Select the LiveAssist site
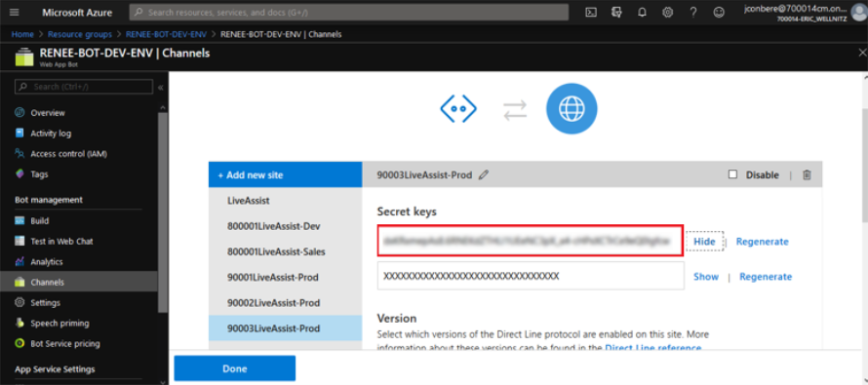 285,200
